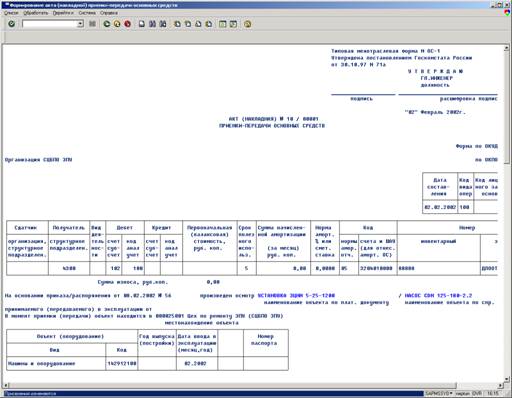Open the Справка menu
Image resolution: width=512 pixels, height=398 pixels.
coord(109,13)
